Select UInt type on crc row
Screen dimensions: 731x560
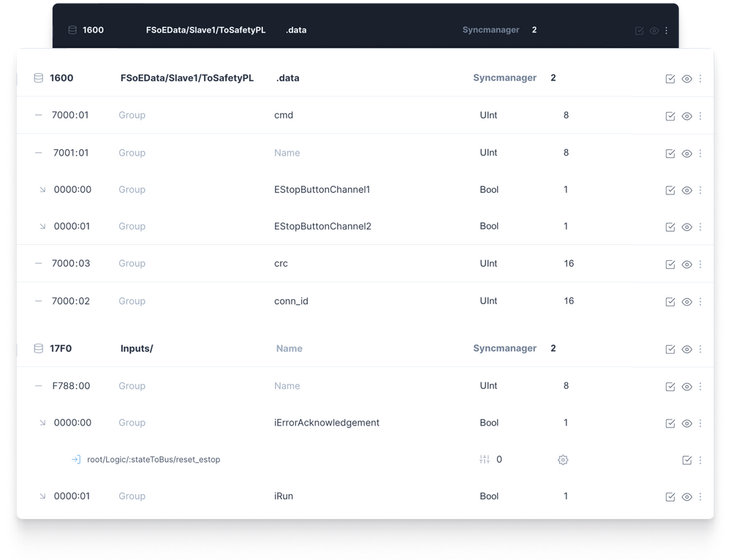click(x=488, y=263)
